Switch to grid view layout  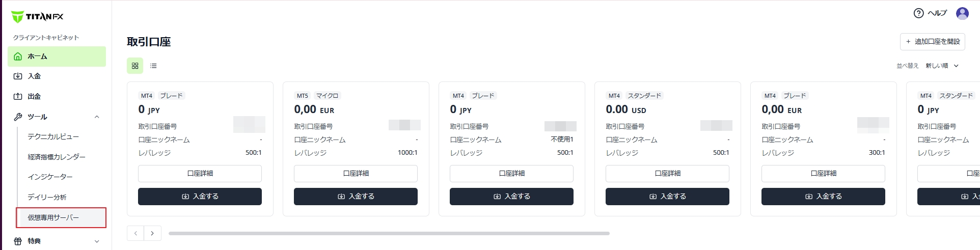135,66
